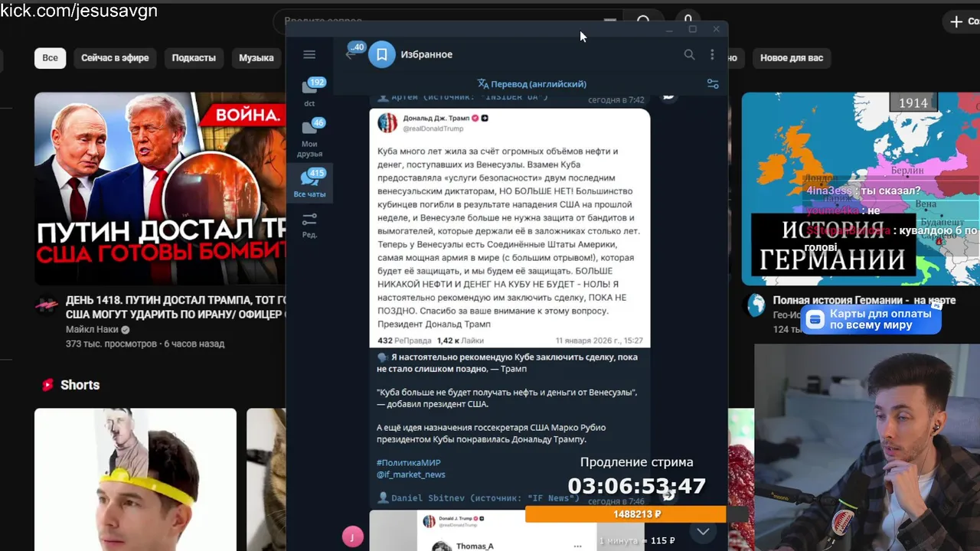Open the #ПолитикаМИР hashtag

pos(409,463)
